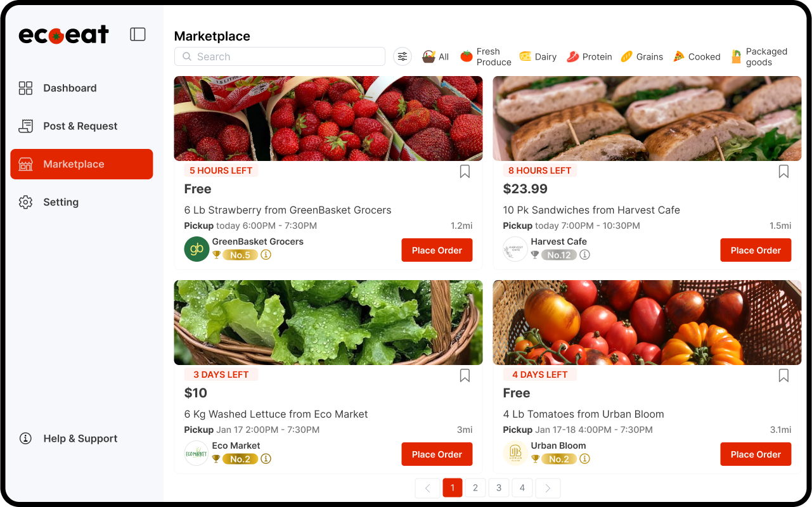Go to previous page arrow
Image resolution: width=812 pixels, height=507 pixels.
(427, 488)
